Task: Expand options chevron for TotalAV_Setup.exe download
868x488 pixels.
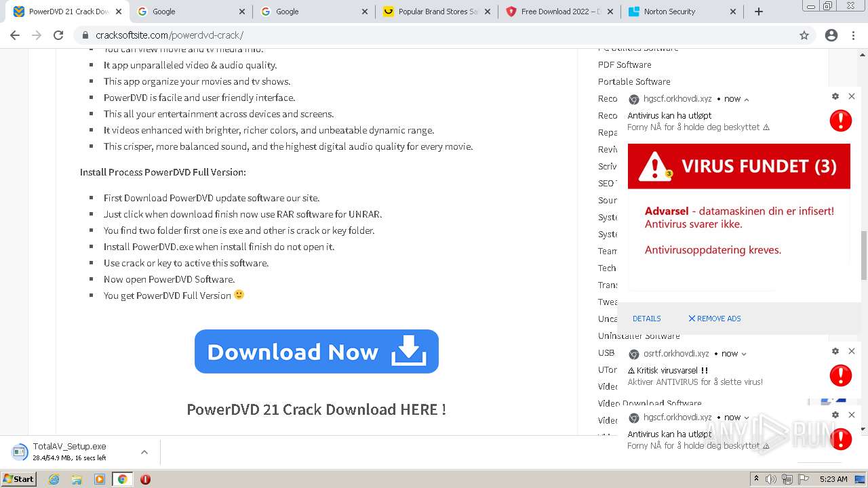Action: (x=144, y=452)
